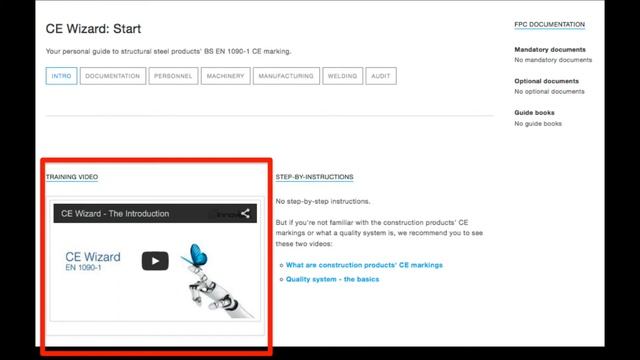Click the 'CE Wizard: Start' page title

93,29
